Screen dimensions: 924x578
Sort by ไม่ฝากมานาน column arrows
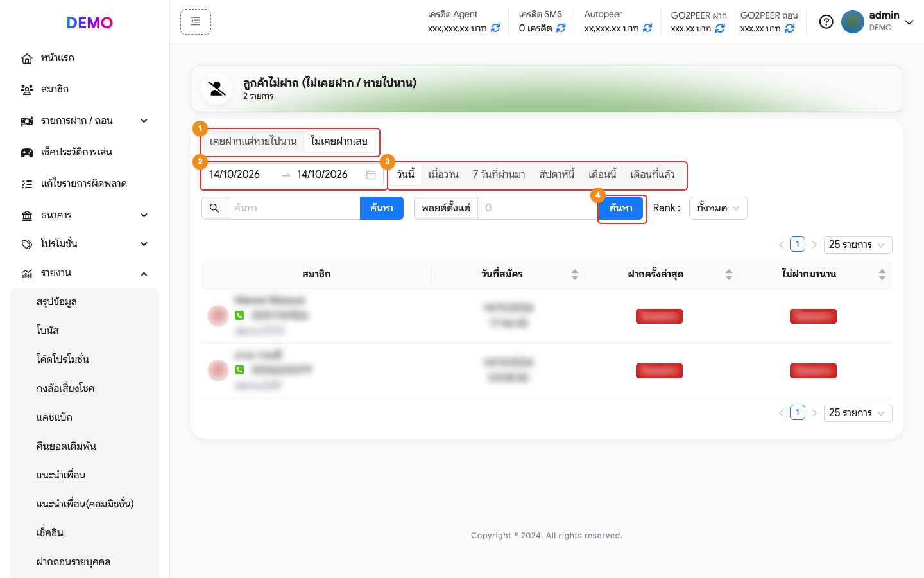(x=882, y=274)
